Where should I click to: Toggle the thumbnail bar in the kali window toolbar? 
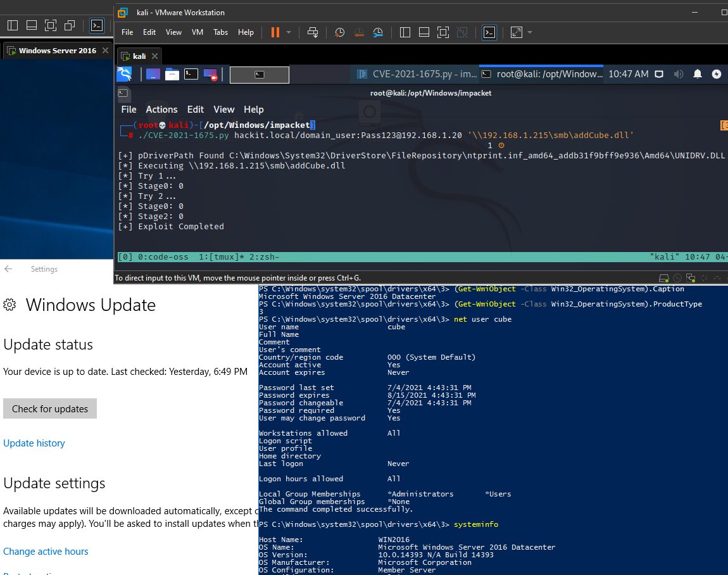[x=424, y=32]
